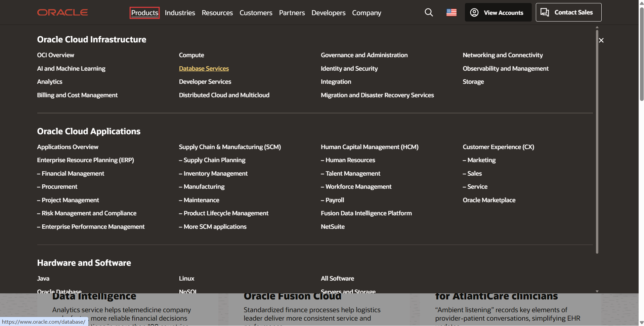The height and width of the screenshot is (326, 644).
Task: Open Project Management link
Action: click(x=68, y=200)
